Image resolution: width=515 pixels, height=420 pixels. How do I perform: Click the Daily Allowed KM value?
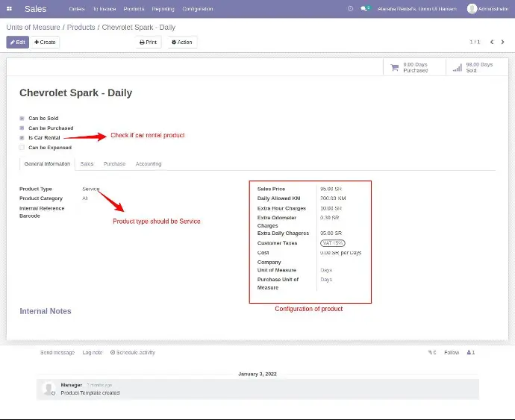click(x=333, y=198)
